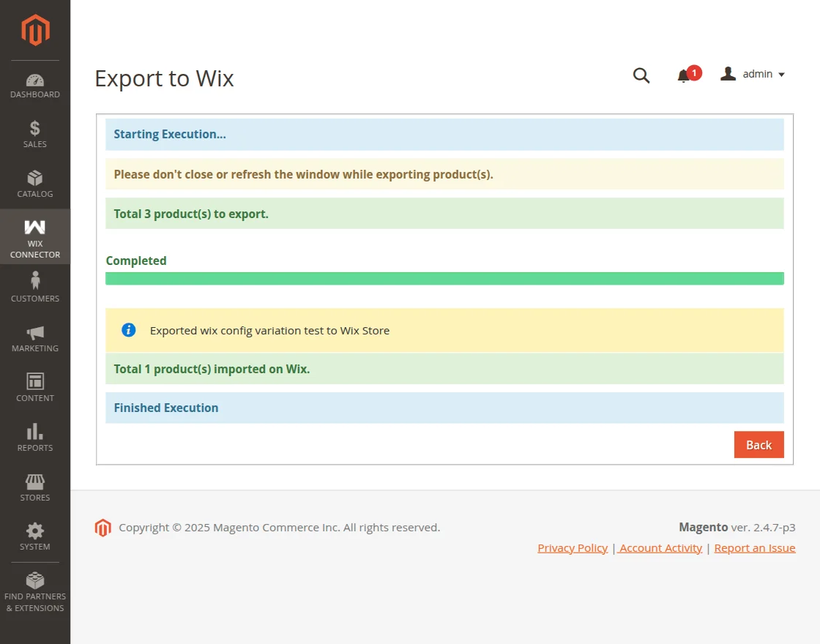Open the Privacy Policy link
This screenshot has width=820, height=644.
pyautogui.click(x=572, y=547)
